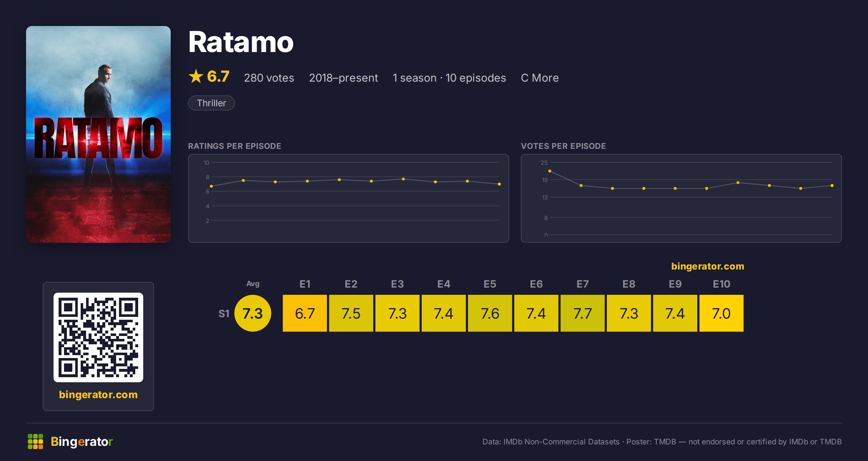Click the E8 column header
The width and height of the screenshot is (868, 461).
pos(629,284)
